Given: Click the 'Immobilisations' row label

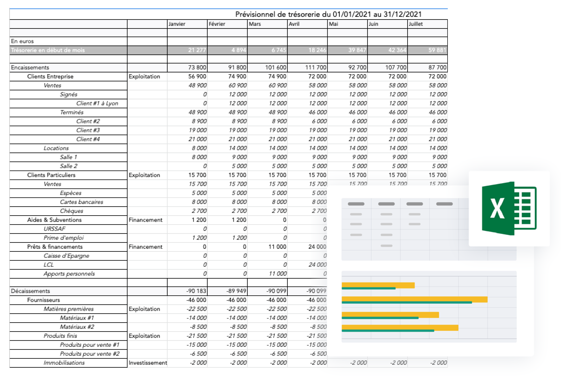Looking at the screenshot, I should coord(68,363).
